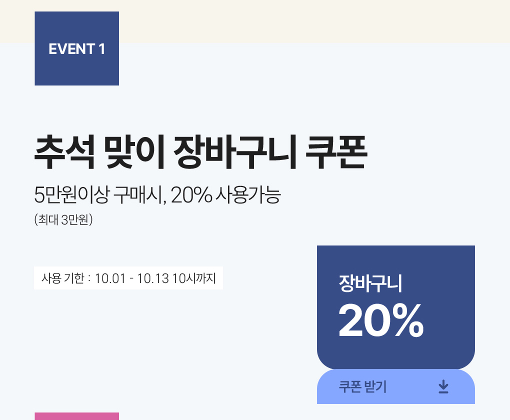
Task: Click the 10.01 start date
Action: (109, 278)
